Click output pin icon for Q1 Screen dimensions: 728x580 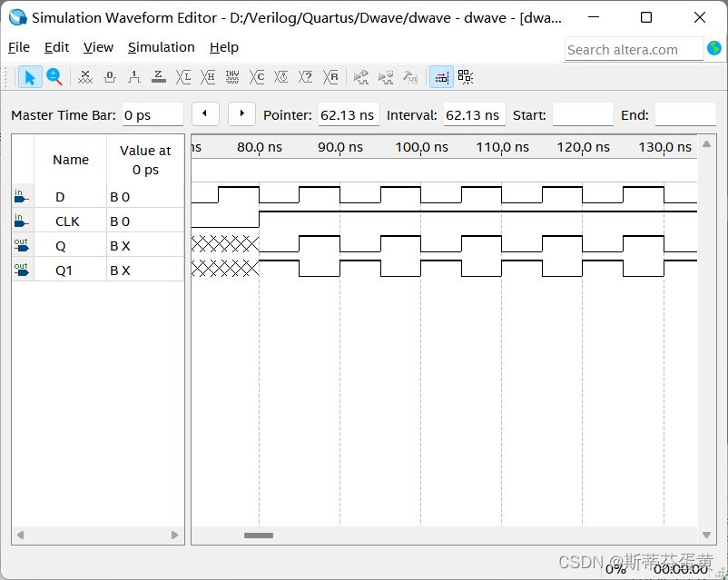click(x=22, y=270)
